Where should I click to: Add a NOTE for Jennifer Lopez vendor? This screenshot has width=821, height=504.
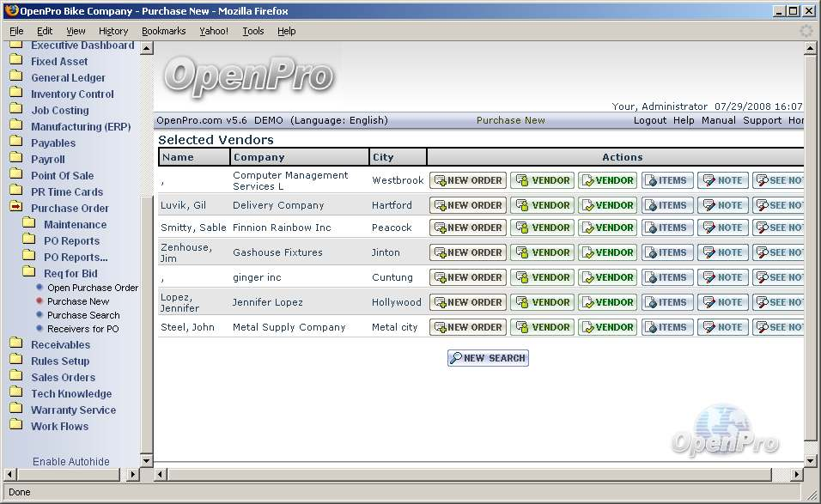722,302
